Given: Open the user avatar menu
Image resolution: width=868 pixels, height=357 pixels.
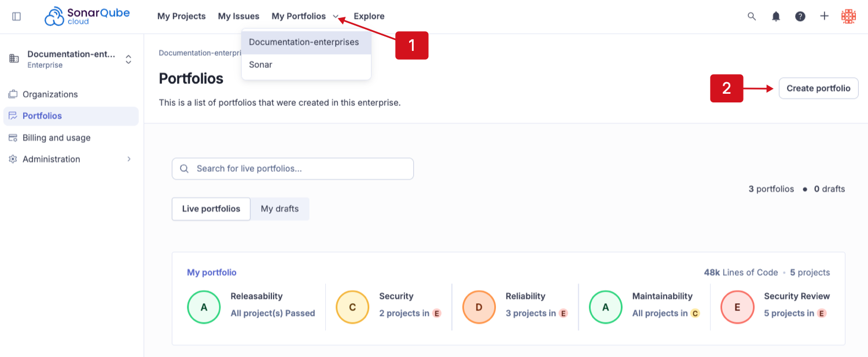Looking at the screenshot, I should tap(848, 16).
